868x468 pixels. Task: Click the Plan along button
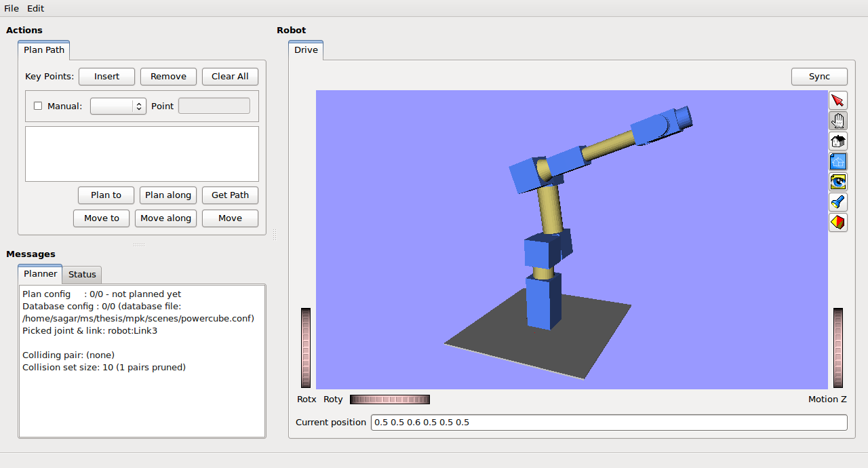(168, 195)
